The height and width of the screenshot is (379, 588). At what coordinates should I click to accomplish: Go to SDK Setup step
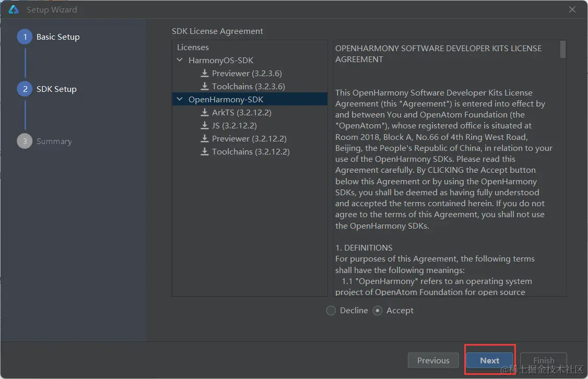(56, 89)
